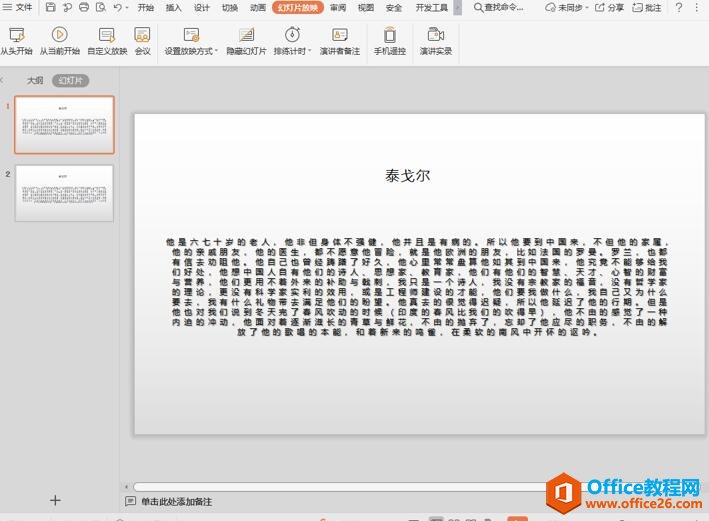
Task: Select slide 1 thumbnail
Action: point(64,125)
